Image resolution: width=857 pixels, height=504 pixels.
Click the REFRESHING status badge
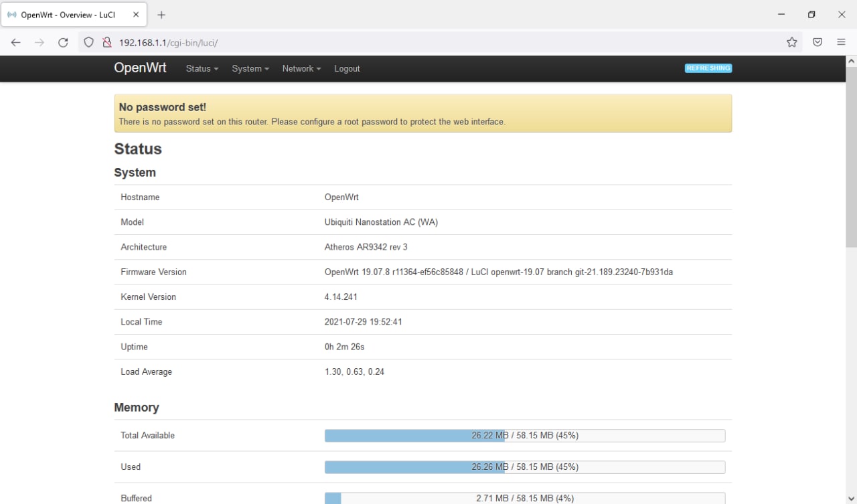click(x=708, y=68)
